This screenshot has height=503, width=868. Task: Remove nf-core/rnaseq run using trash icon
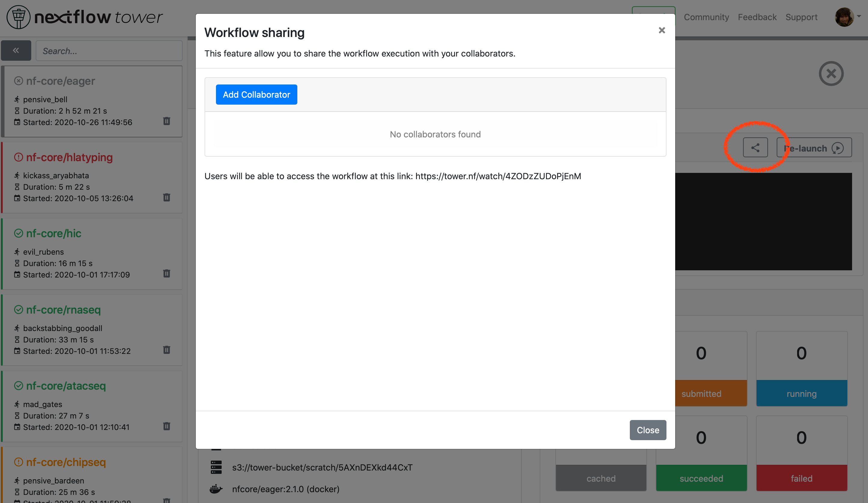tap(167, 350)
